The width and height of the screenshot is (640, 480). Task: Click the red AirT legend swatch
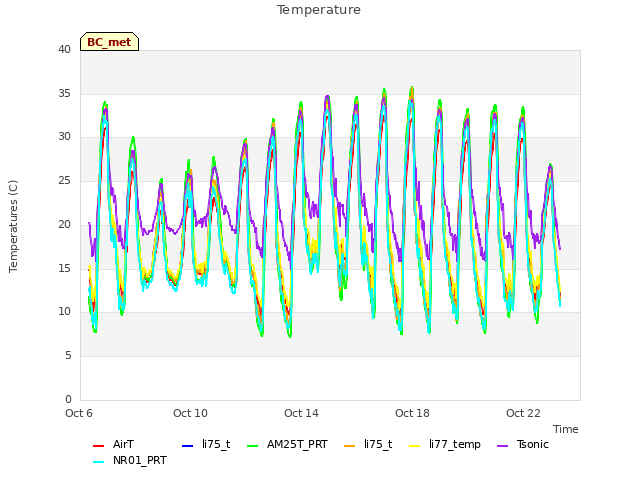point(98,445)
